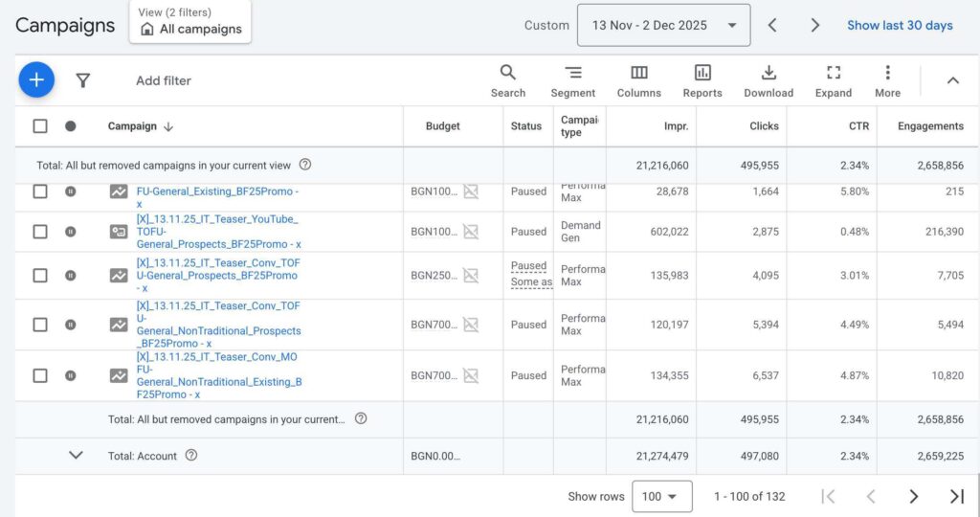This screenshot has width=980, height=517.
Task: Click budget icon in the Teaser_YouTube row
Action: point(471,232)
